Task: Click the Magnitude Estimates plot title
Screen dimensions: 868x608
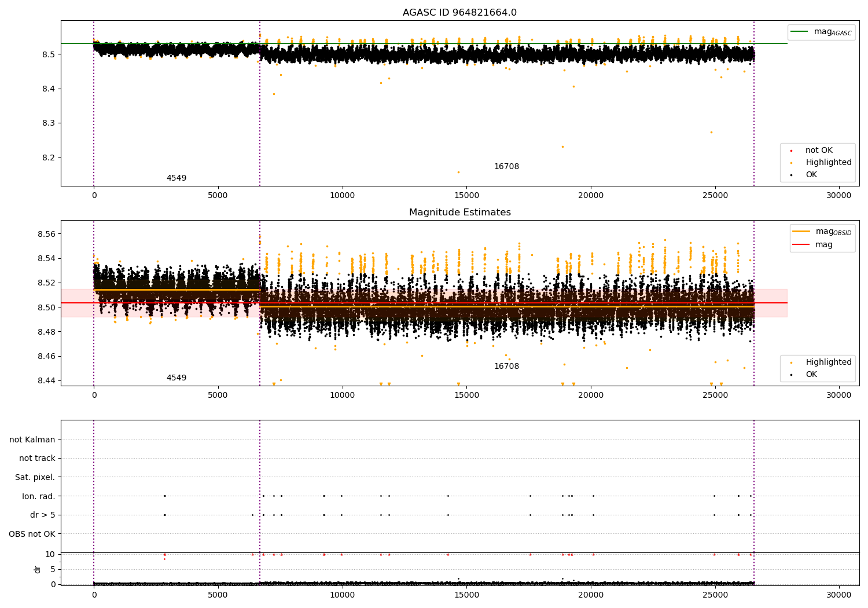Action: coord(459,213)
